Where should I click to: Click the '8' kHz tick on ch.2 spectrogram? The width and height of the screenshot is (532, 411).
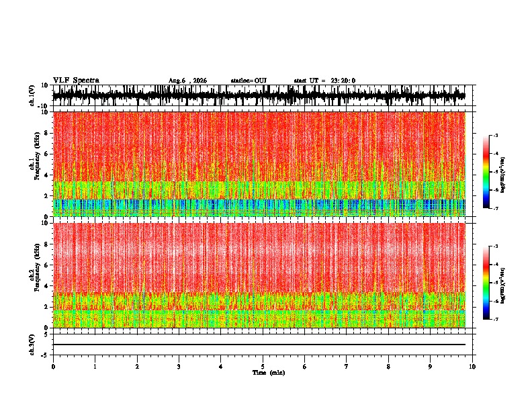[46, 244]
